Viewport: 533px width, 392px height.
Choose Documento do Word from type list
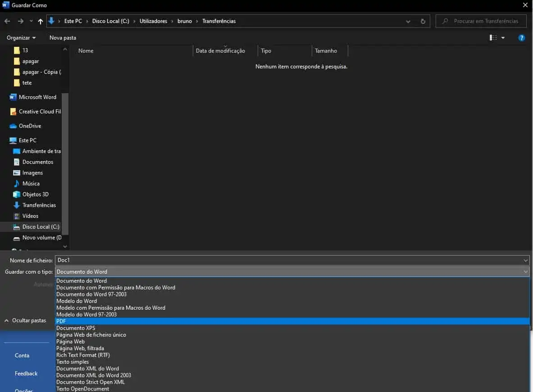click(x=292, y=281)
